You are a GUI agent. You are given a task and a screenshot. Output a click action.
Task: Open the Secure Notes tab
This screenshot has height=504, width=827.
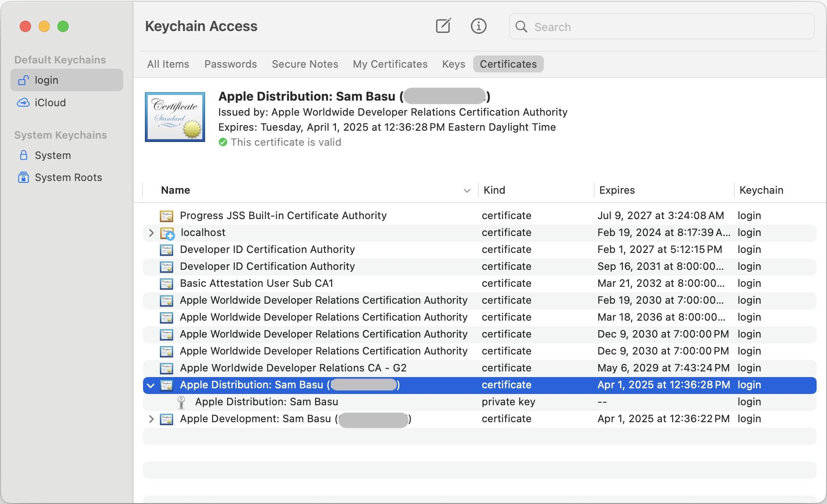(x=305, y=64)
